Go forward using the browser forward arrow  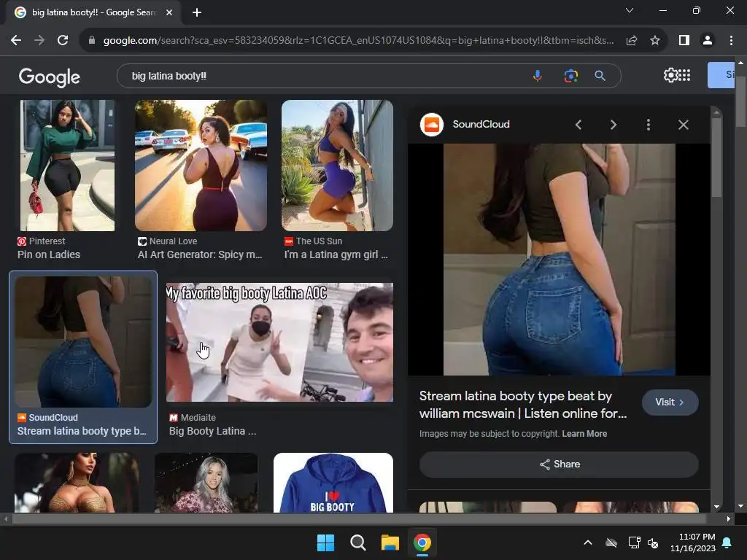point(39,41)
